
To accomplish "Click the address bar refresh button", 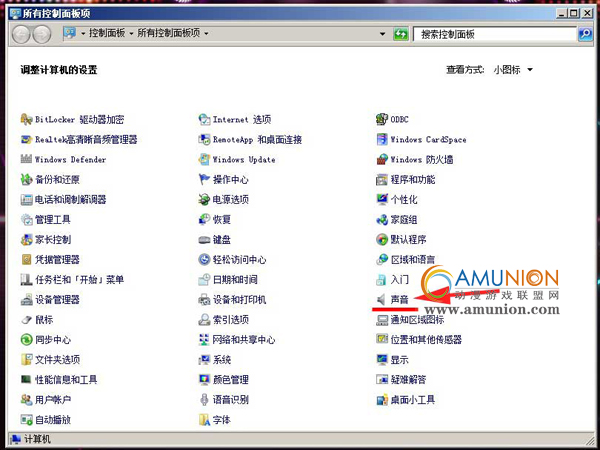I will [400, 34].
